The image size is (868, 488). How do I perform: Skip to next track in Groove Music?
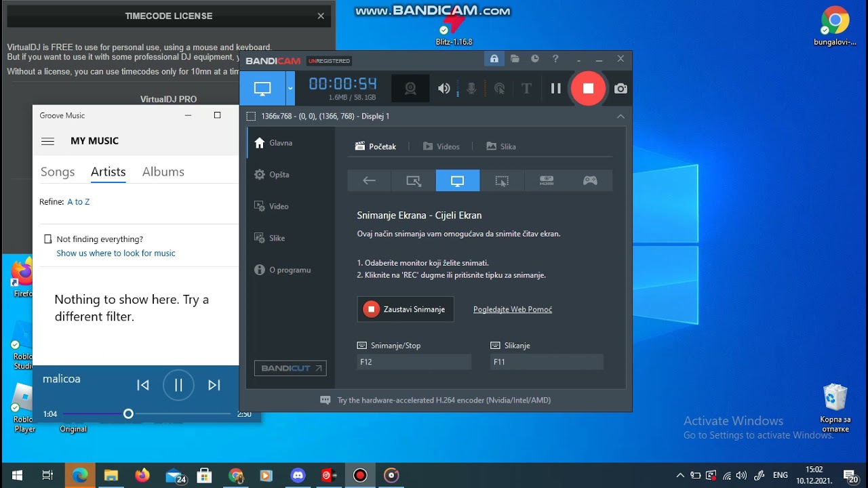214,385
